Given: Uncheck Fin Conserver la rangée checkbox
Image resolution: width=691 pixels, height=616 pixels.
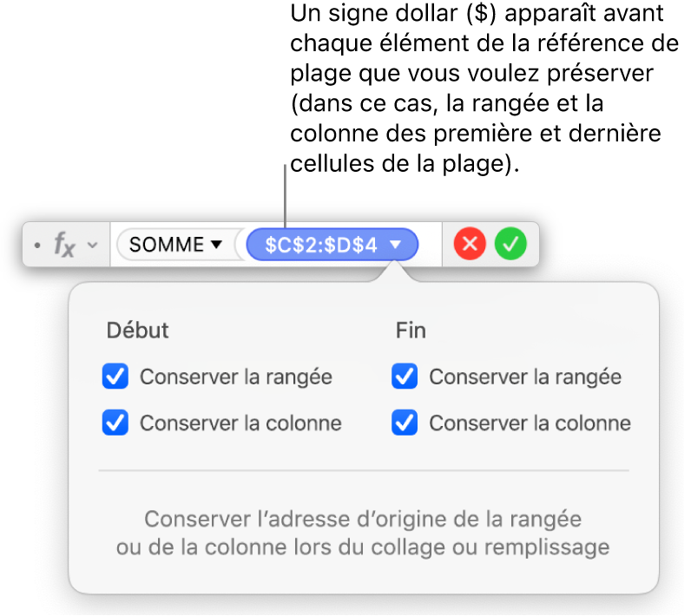Looking at the screenshot, I should [405, 377].
